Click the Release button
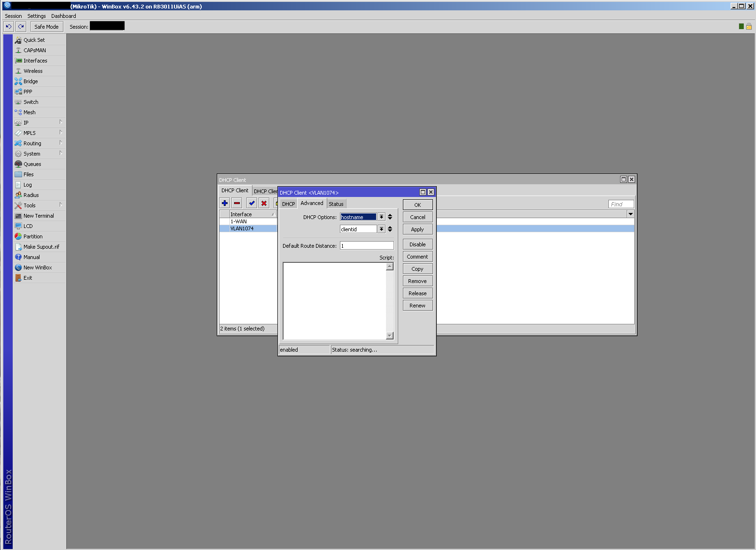This screenshot has height=550, width=756. (x=417, y=293)
